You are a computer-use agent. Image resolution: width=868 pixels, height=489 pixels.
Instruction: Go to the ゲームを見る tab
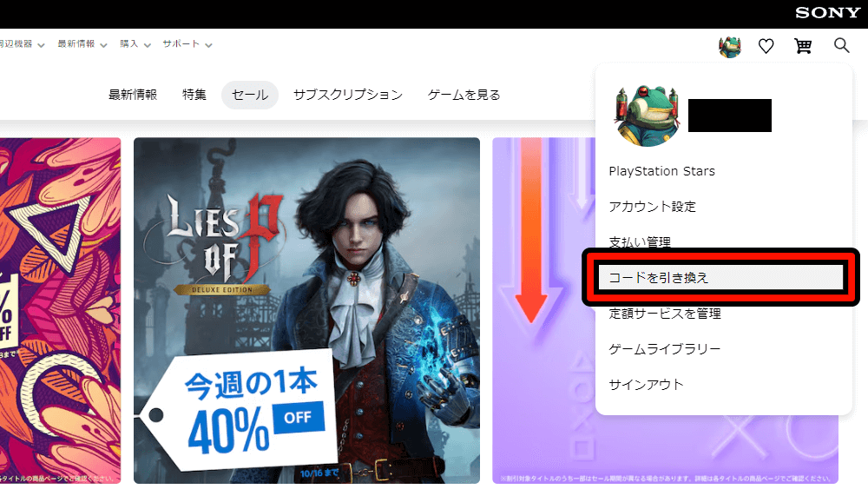[464, 95]
